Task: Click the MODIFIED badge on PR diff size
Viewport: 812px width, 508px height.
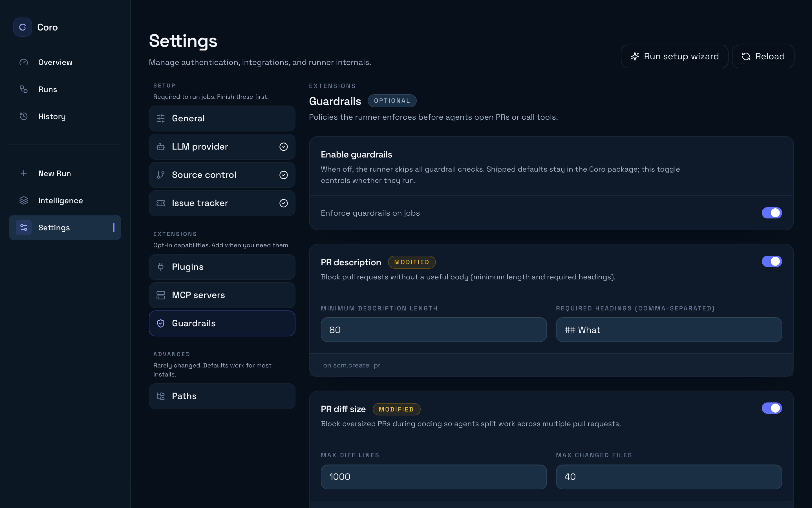Action: 396,409
